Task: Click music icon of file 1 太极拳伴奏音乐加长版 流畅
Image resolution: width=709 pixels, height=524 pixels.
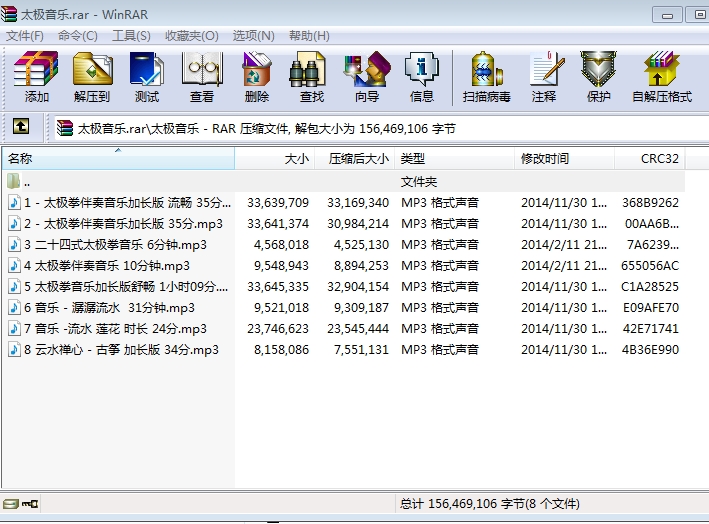Action: (x=14, y=202)
